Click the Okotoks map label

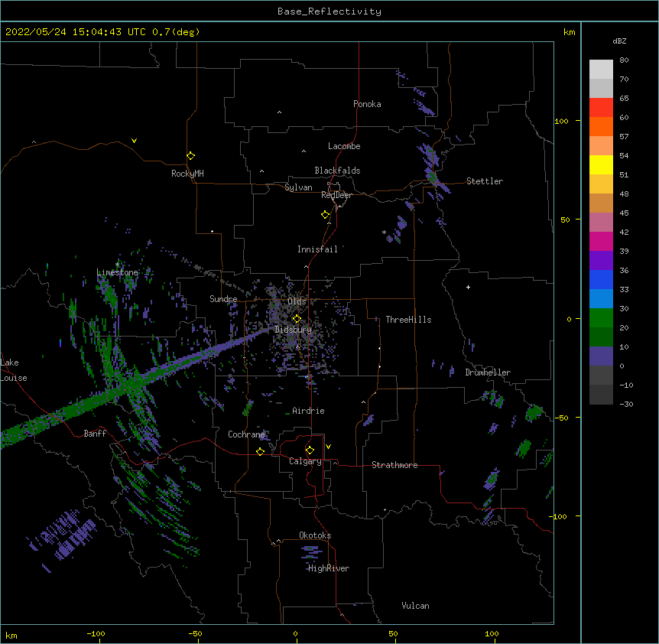(315, 535)
